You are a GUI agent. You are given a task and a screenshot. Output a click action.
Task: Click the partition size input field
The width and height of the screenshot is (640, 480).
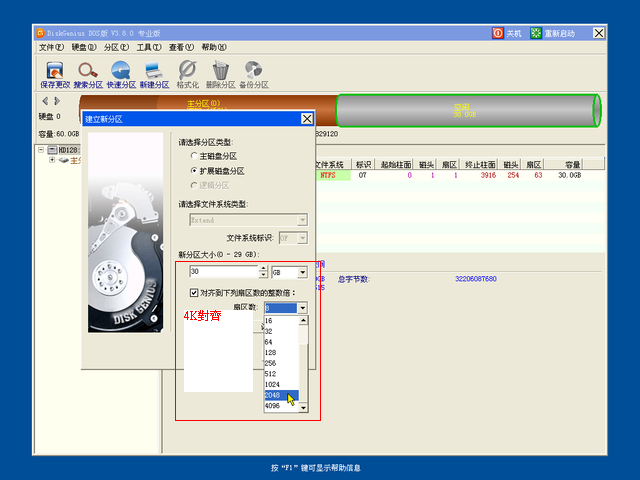(x=224, y=272)
